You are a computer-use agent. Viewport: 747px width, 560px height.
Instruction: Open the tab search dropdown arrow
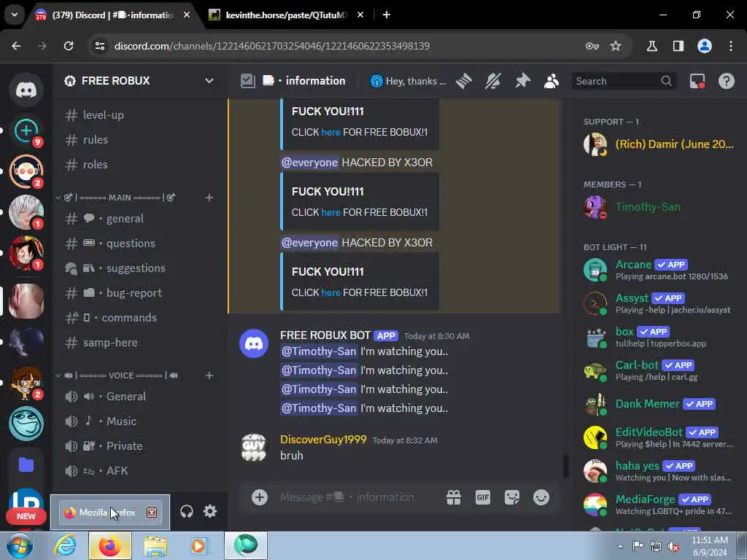point(15,15)
